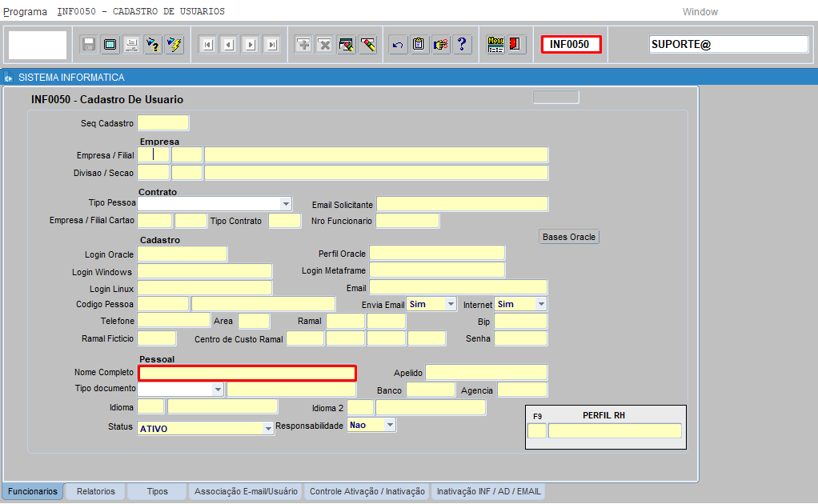Click the Print icon
This screenshot has width=818, height=504.
(x=131, y=44)
